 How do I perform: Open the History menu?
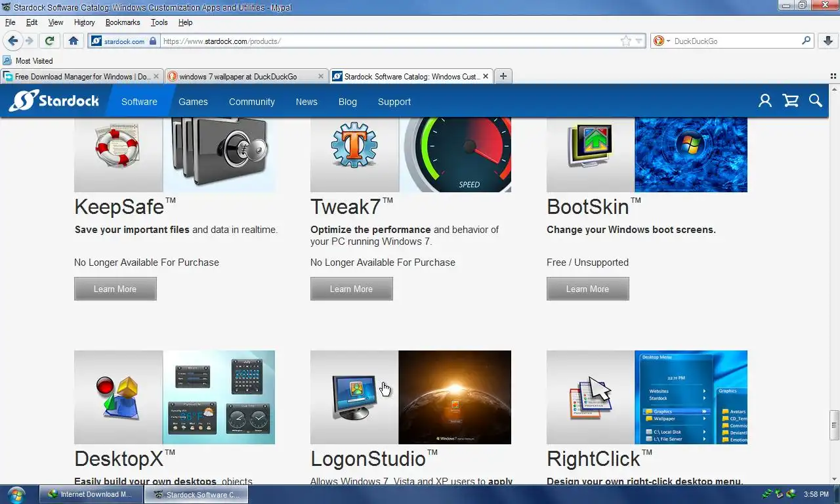[x=85, y=22]
